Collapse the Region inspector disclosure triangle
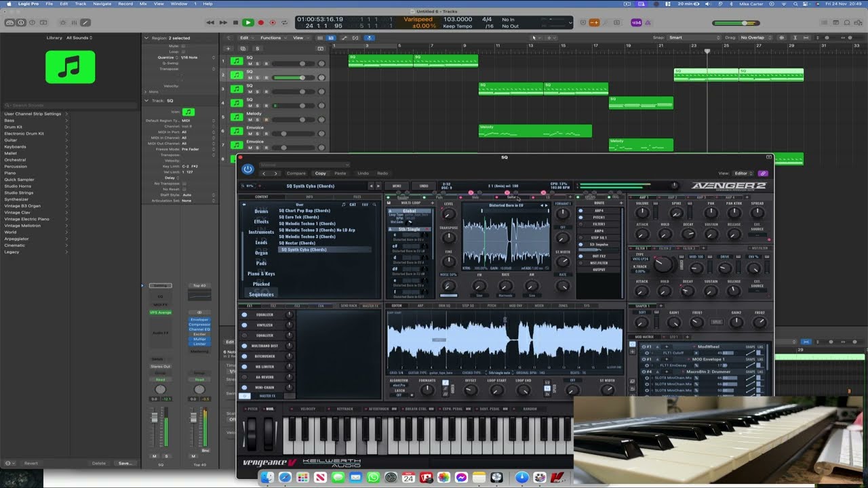This screenshot has width=868, height=488. (x=146, y=38)
